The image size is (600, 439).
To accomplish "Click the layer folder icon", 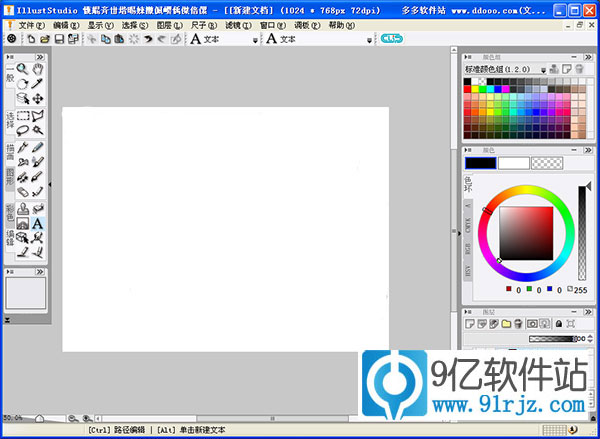I will pyautogui.click(x=506, y=324).
